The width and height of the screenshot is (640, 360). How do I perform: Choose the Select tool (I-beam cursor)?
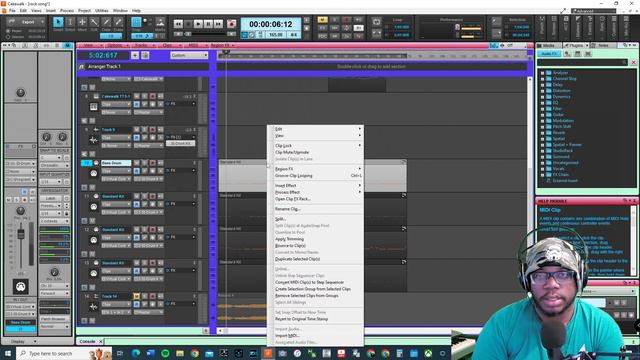click(x=70, y=22)
